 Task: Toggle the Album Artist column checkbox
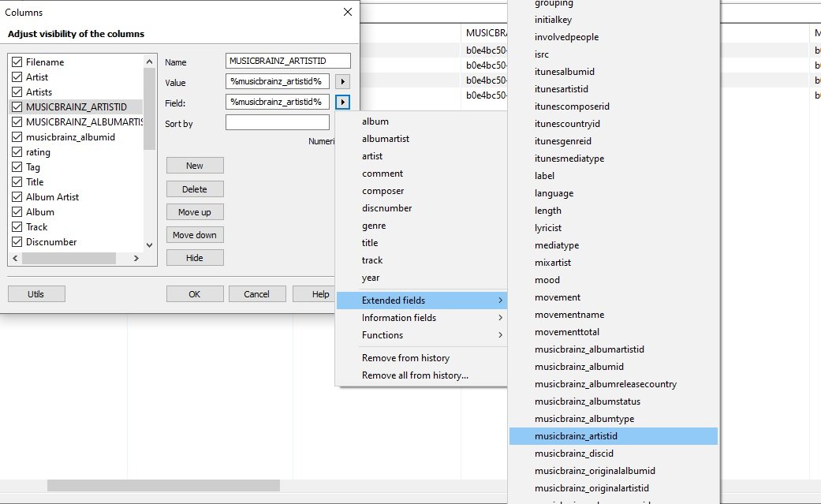(17, 197)
